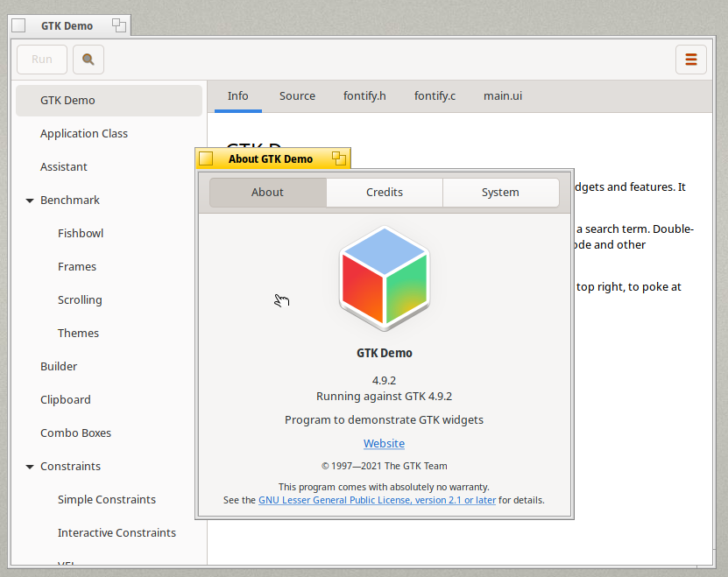Viewport: 728px width, 577px height.
Task: Select the Constraints row in sidebar
Action: (x=110, y=467)
